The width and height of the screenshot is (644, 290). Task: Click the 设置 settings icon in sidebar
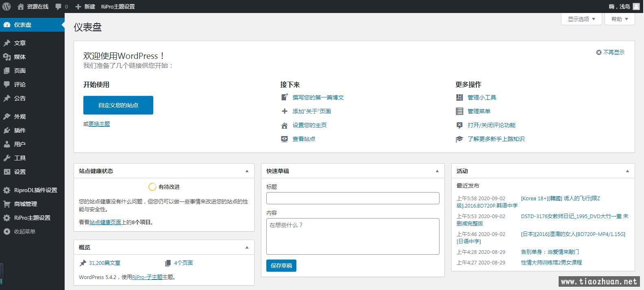(x=7, y=172)
